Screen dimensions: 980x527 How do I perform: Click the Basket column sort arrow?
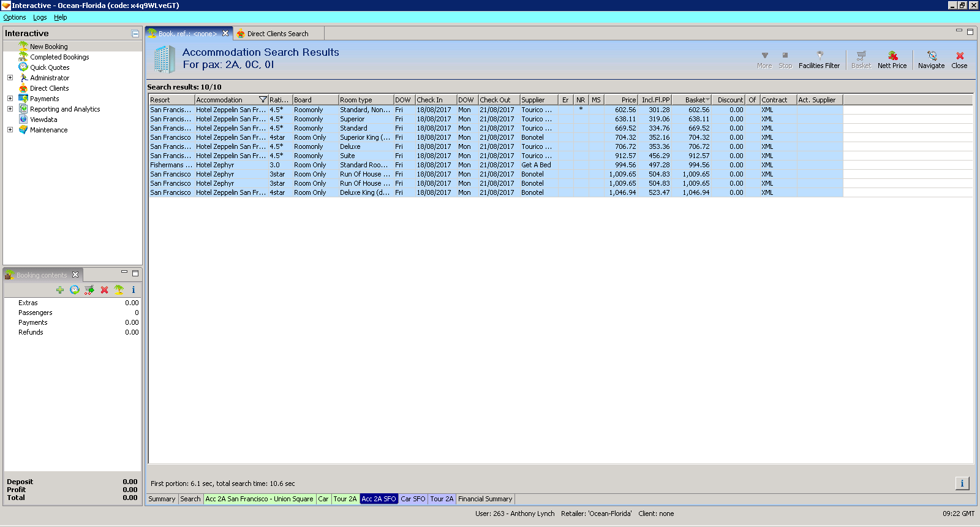[707, 100]
